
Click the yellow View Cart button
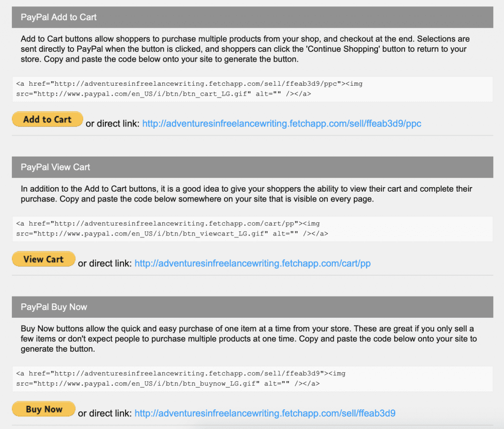click(x=43, y=260)
